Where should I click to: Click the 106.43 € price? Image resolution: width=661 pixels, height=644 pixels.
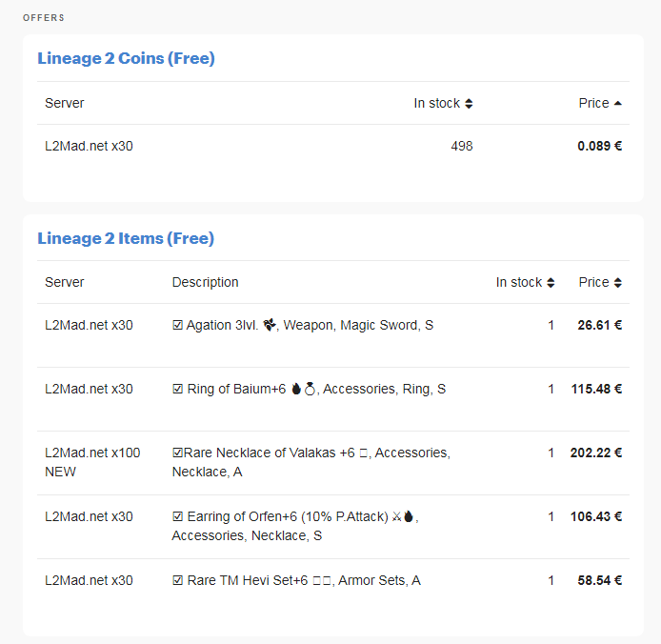(596, 516)
